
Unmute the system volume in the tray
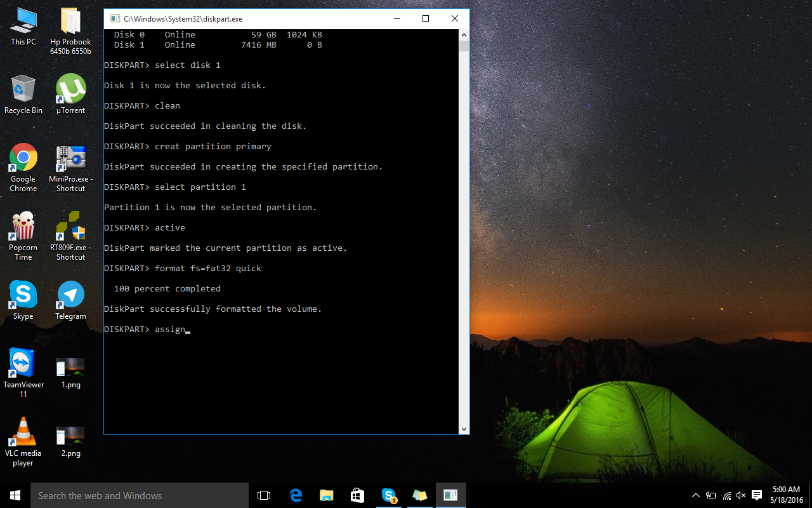tap(741, 495)
